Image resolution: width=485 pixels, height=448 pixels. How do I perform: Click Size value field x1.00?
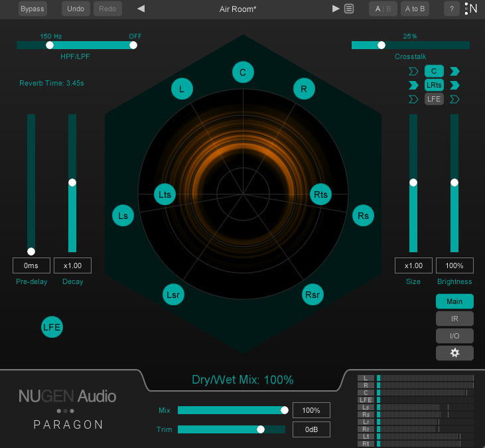(413, 265)
